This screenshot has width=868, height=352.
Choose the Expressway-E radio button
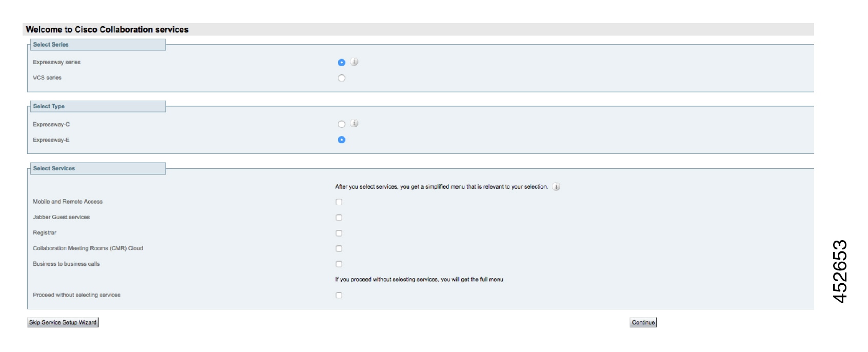pyautogui.click(x=342, y=140)
